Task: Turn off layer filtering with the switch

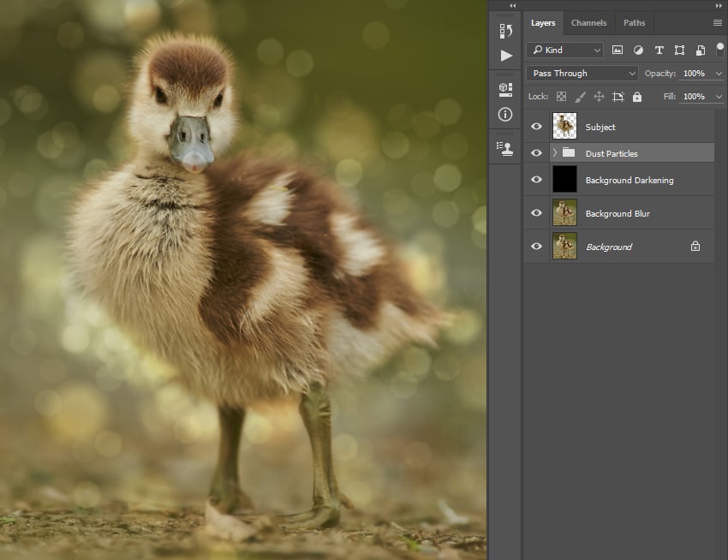Action: [719, 50]
